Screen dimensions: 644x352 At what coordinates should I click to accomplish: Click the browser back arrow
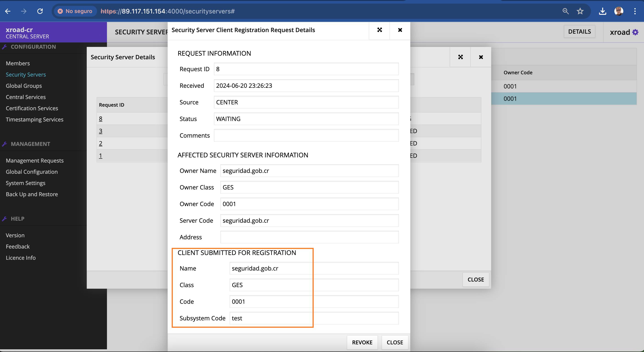pyautogui.click(x=8, y=11)
